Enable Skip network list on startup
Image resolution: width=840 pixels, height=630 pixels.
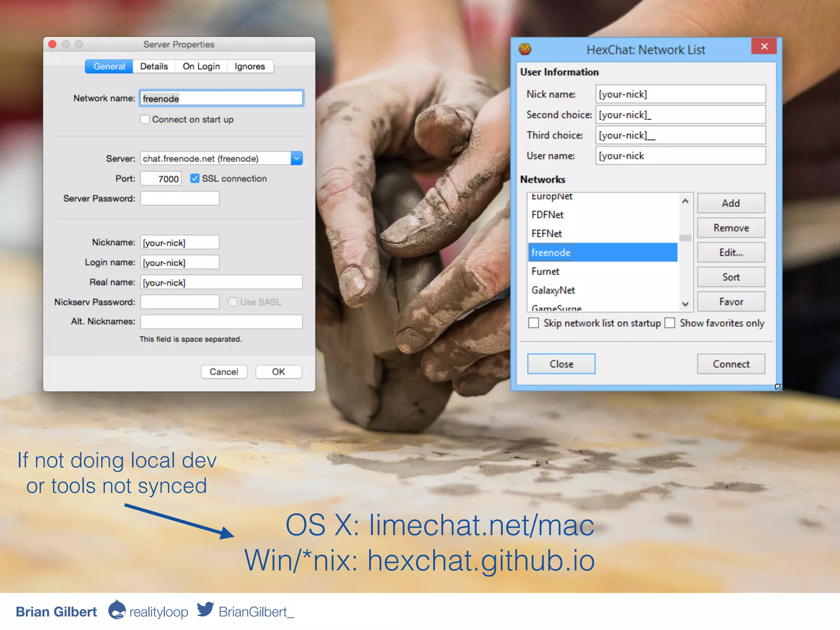pos(534,323)
